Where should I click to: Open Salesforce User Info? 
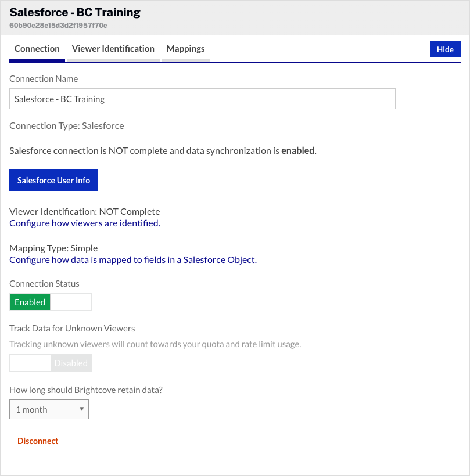tap(53, 181)
